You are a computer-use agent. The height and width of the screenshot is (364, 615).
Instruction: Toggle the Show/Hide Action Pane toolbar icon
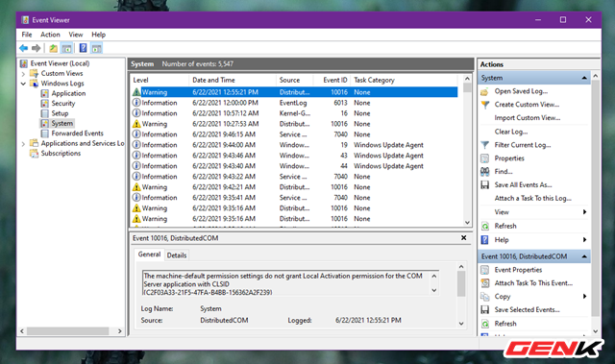tap(97, 48)
